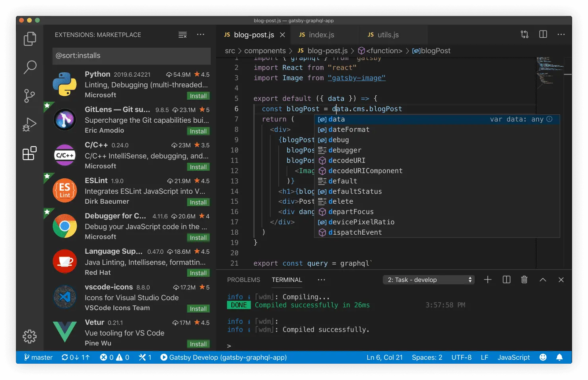Image resolution: width=588 pixels, height=380 pixels.
Task: Split the editor
Action: pyautogui.click(x=543, y=34)
